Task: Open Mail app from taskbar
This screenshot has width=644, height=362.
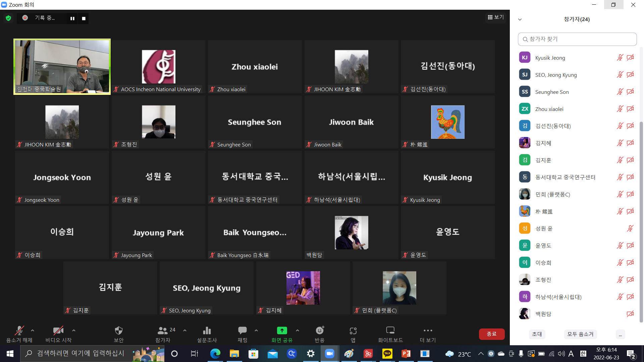Action: pos(272,354)
